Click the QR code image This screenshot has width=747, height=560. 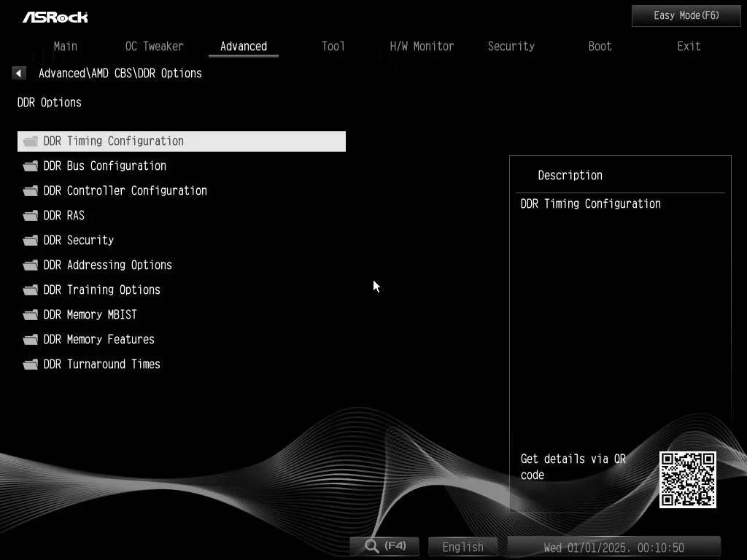click(687, 480)
